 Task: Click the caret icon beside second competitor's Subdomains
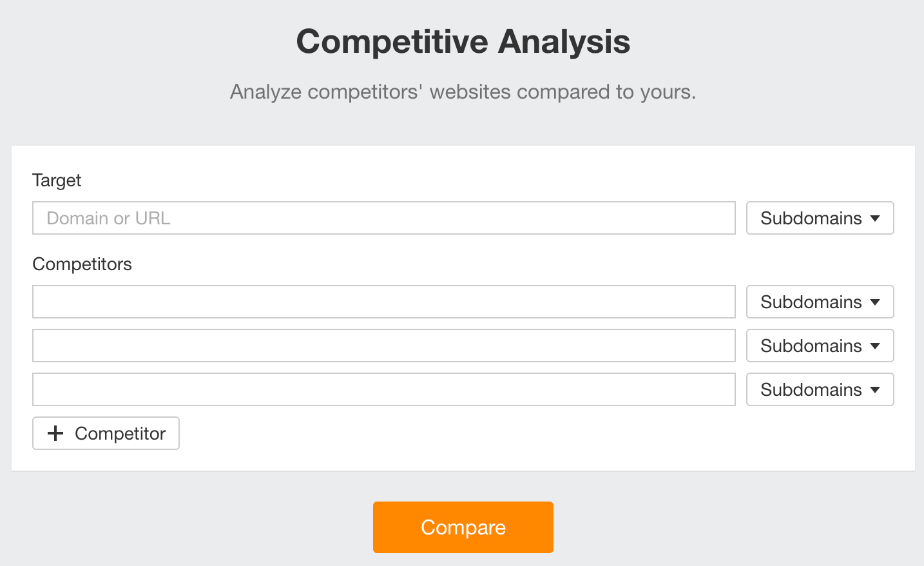(875, 346)
